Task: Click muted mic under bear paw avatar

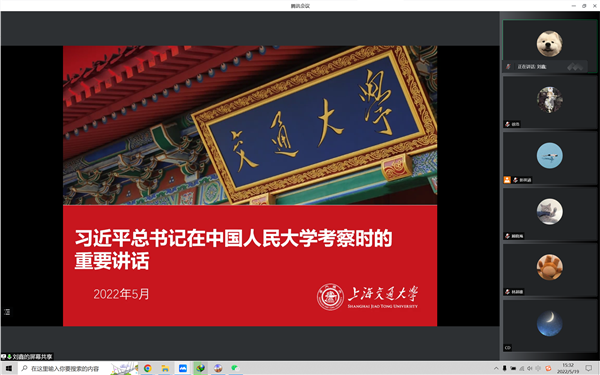Action: pos(508,292)
